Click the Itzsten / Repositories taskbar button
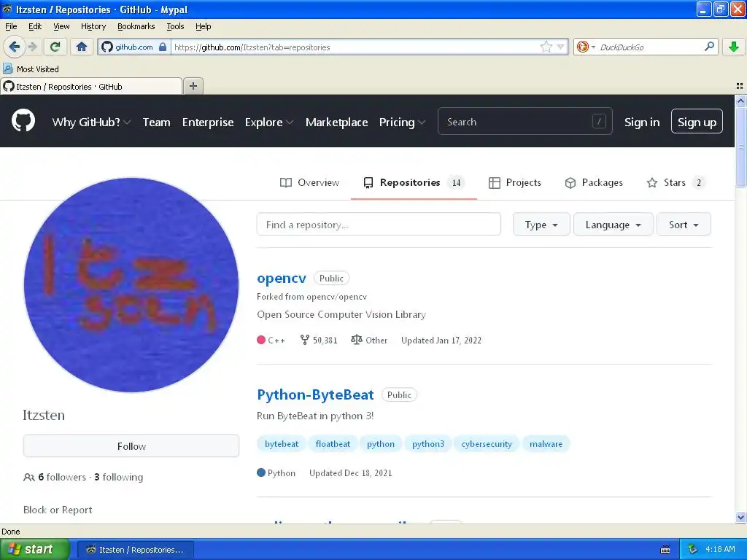This screenshot has height=560, width=747. [135, 550]
